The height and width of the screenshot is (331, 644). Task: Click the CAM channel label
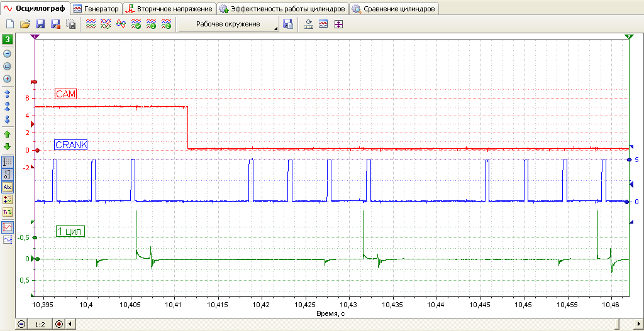66,94
